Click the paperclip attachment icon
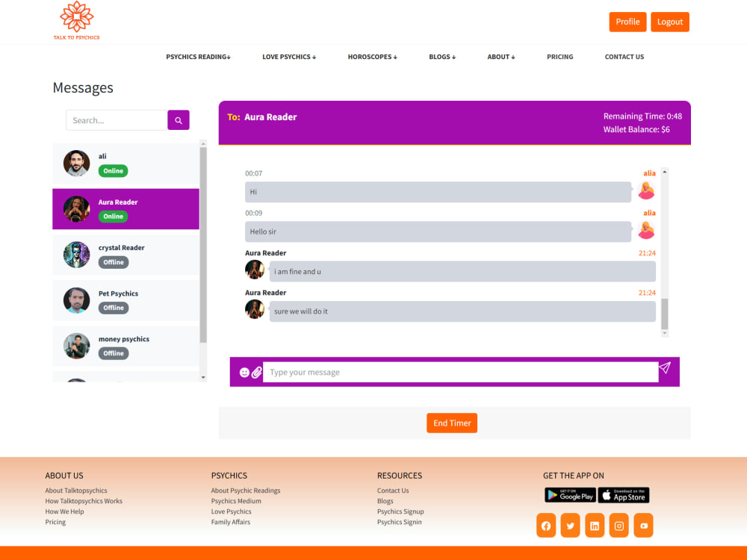747x560 pixels. pos(257,373)
